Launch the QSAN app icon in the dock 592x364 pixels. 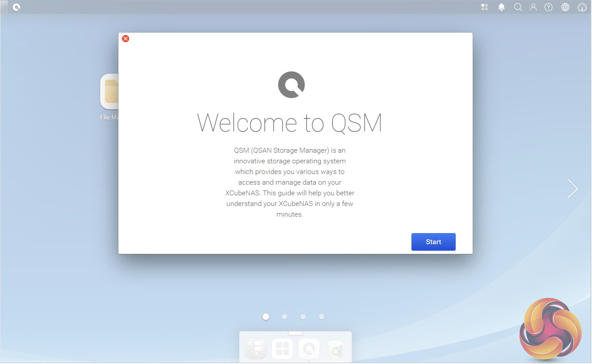coord(309,349)
